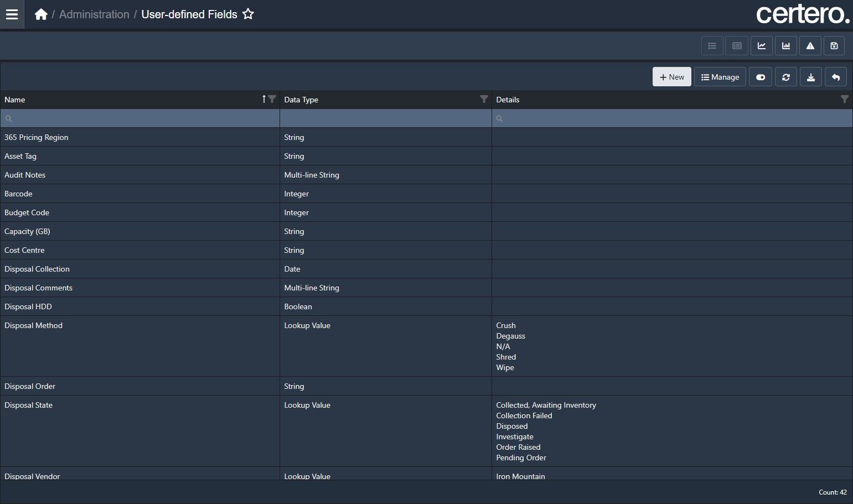Viewport: 853px width, 504px height.
Task: Click the Name column header label
Action: (x=15, y=100)
